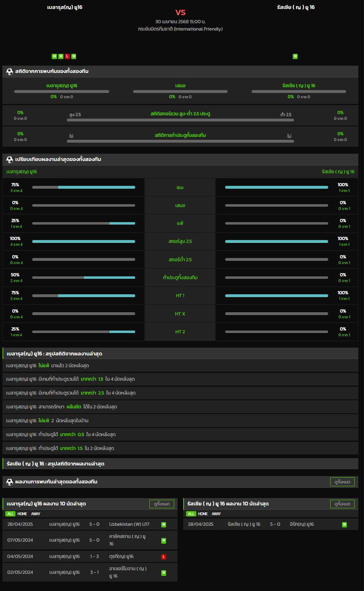Click the soccer ball icon beside เปรียบเทียบผลงานล่าสุดของทั้งสองทีม

click(x=10, y=159)
